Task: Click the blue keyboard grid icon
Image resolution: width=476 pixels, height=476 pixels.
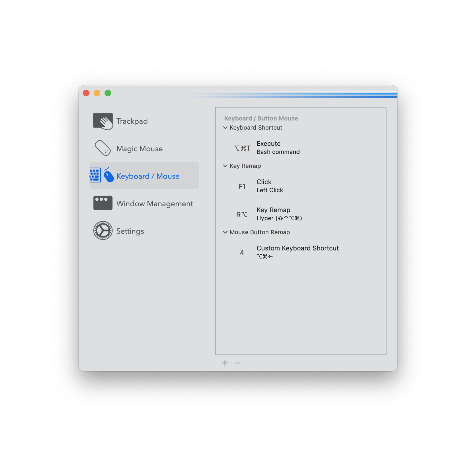Action: (95, 175)
